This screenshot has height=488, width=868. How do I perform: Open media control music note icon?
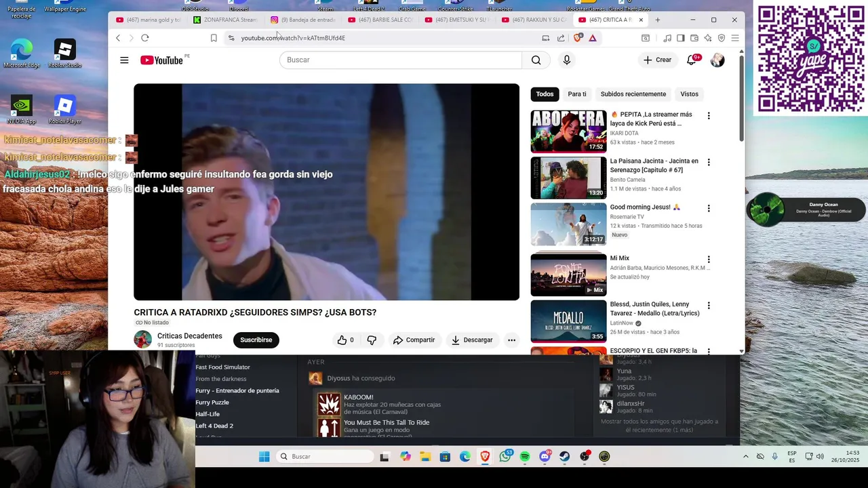click(667, 38)
